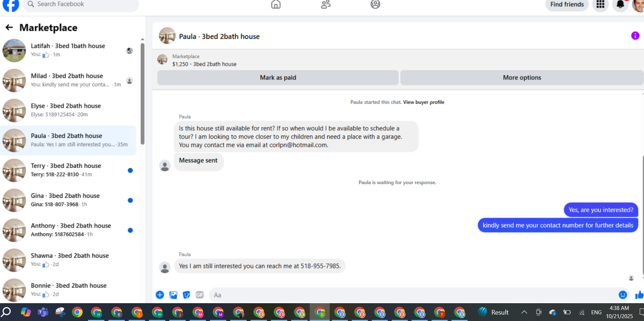Click Paula's message with the hotmail address
Image resolution: width=644 pixels, height=321 pixels.
(296, 137)
